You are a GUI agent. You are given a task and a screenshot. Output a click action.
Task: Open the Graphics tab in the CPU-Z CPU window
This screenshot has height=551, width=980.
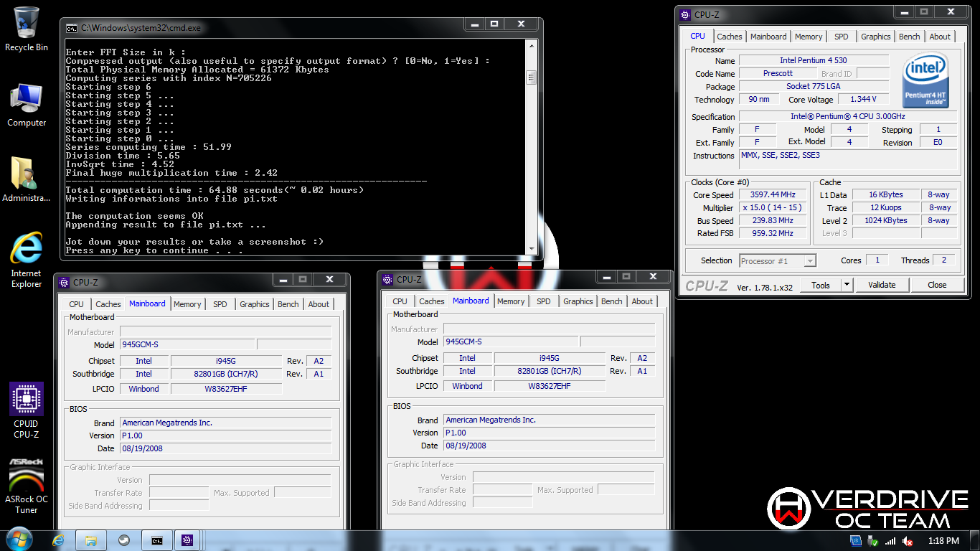pos(876,37)
